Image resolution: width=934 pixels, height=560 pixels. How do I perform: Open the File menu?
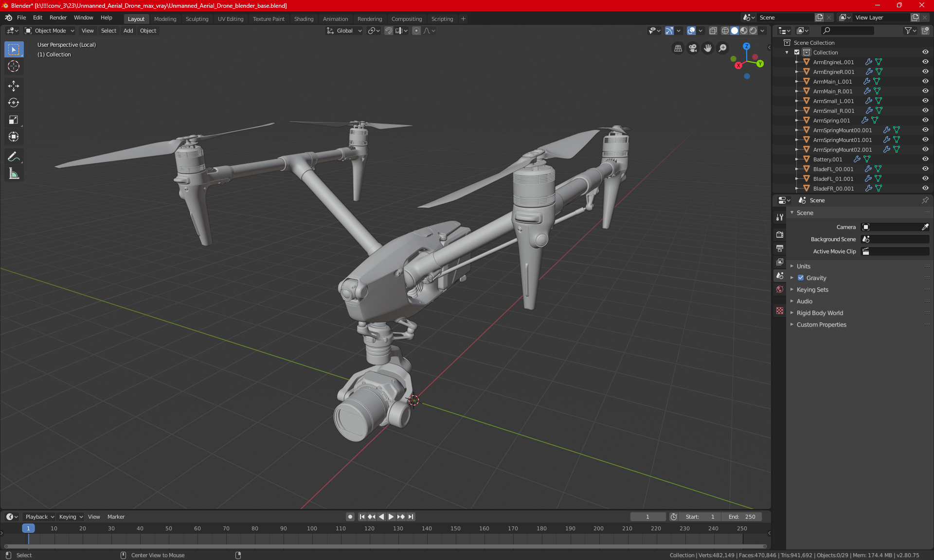21,17
